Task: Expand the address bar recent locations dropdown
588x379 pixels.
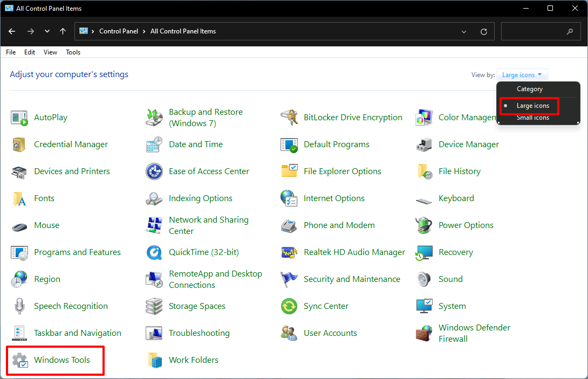Action: [x=463, y=31]
